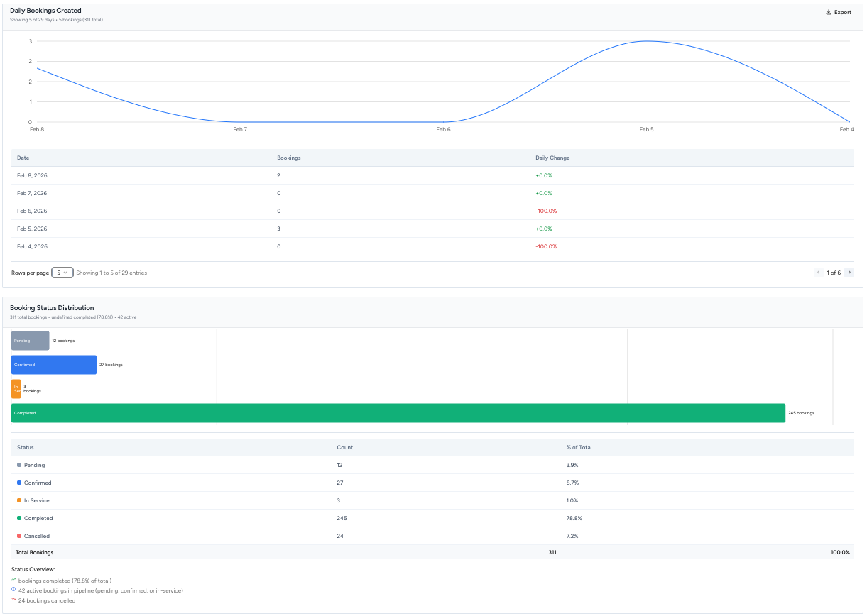867x616 pixels.
Task: Go to the next page of entries
Action: click(x=849, y=272)
